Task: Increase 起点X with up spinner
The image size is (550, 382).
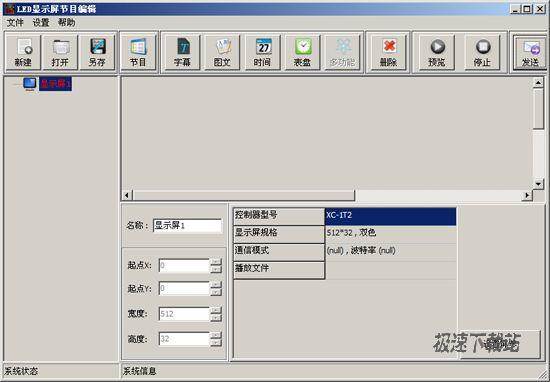Action: click(x=216, y=262)
